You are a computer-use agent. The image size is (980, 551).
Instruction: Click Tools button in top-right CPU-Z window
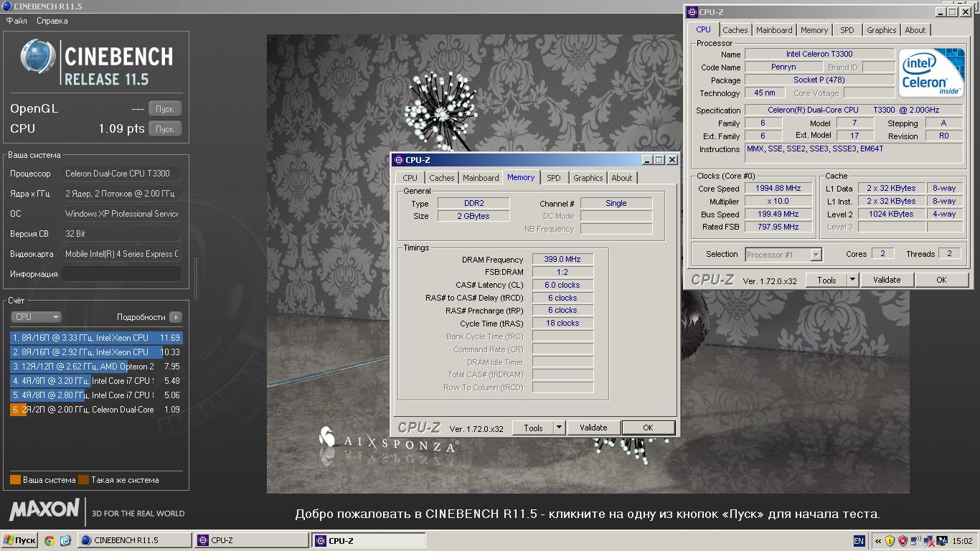(826, 280)
